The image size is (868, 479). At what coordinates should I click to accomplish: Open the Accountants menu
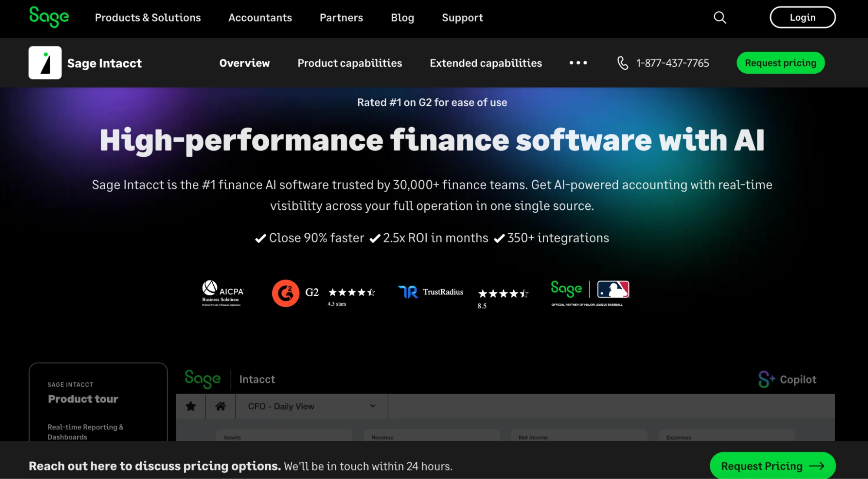(260, 17)
